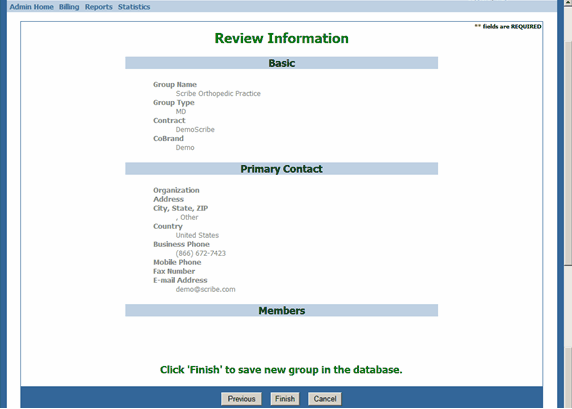Click the fields are REQUIRED note
Screen dimensions: 572x409
pyautogui.click(x=508, y=27)
